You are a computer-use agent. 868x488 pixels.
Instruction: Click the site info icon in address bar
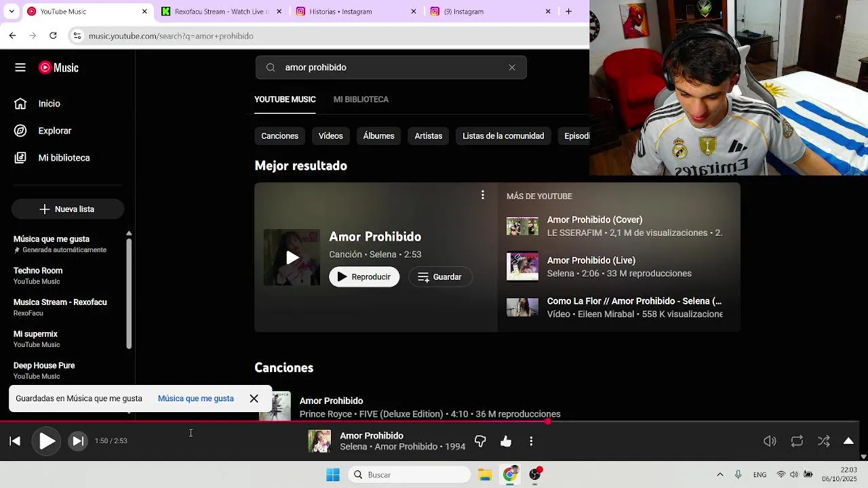(x=77, y=36)
